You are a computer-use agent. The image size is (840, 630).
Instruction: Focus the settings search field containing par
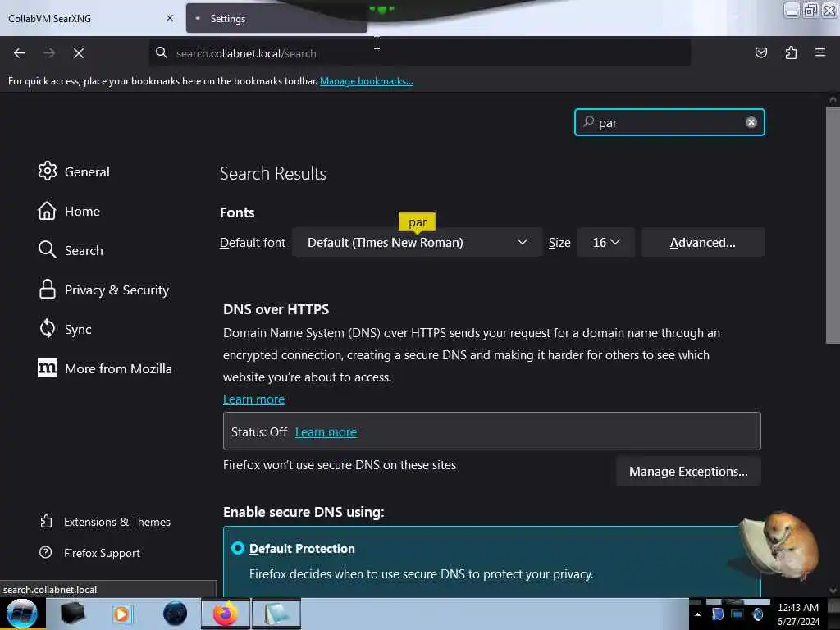tap(669, 122)
